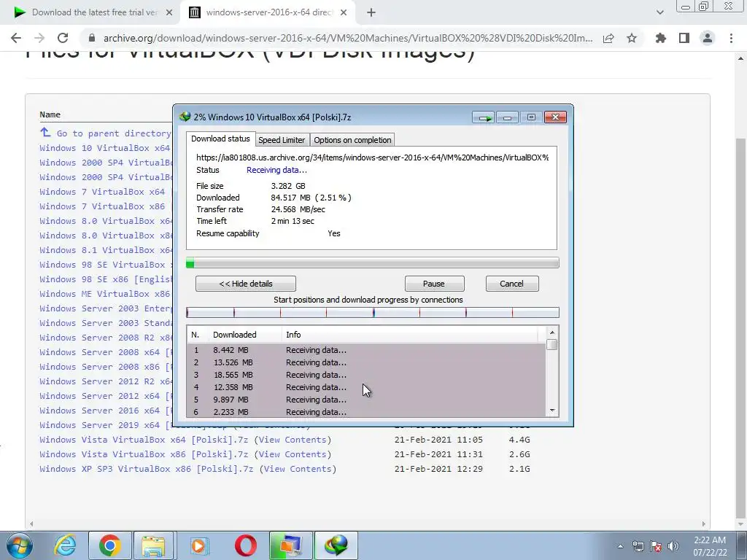Image resolution: width=747 pixels, height=560 pixels.
Task: Click the horizontal scroll right arrow
Action: pyautogui.click(x=704, y=524)
